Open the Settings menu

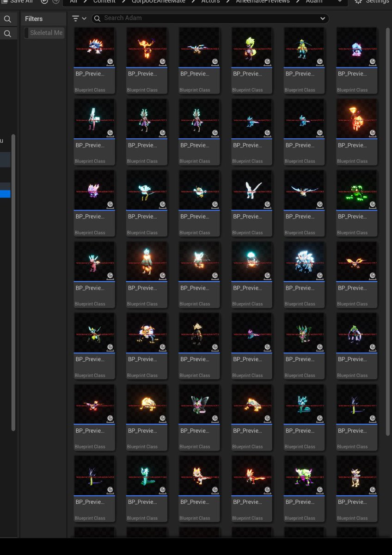tap(373, 2)
